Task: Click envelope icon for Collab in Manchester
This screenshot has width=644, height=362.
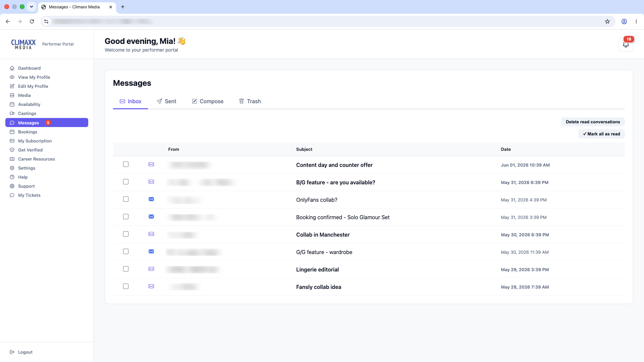Action: pyautogui.click(x=151, y=234)
